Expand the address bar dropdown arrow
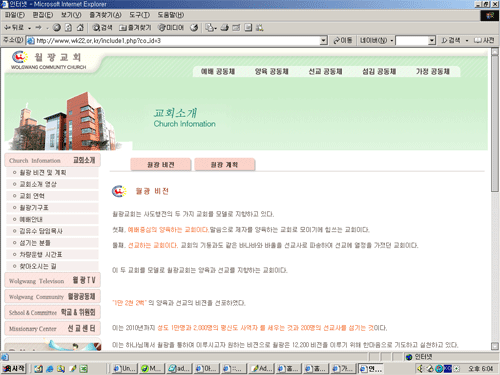The image size is (500, 375). pyautogui.click(x=323, y=41)
